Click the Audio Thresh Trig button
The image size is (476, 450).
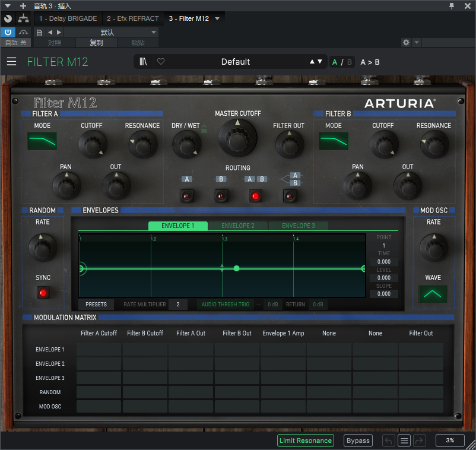point(226,304)
